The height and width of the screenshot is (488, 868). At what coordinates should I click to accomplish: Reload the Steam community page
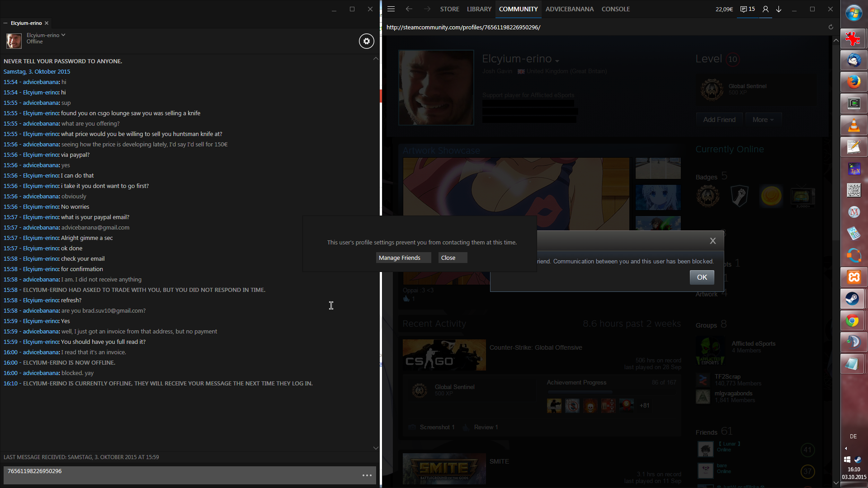[830, 27]
